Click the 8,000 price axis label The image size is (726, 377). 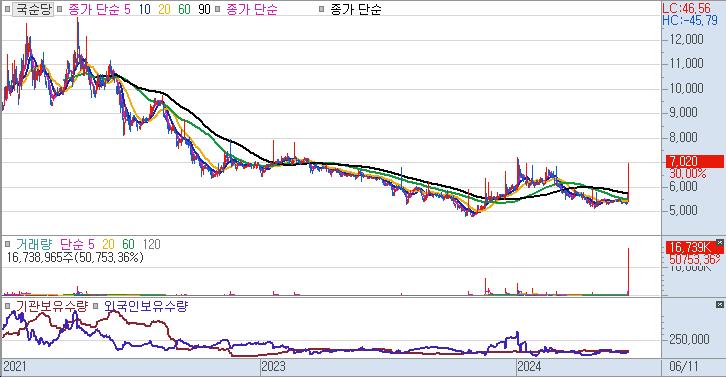pyautogui.click(x=683, y=137)
